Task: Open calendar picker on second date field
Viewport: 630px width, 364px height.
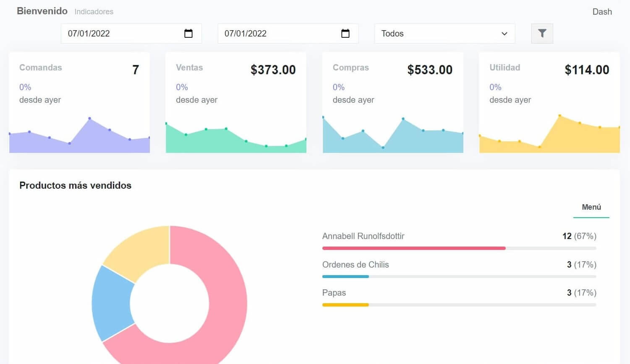Action: click(345, 34)
